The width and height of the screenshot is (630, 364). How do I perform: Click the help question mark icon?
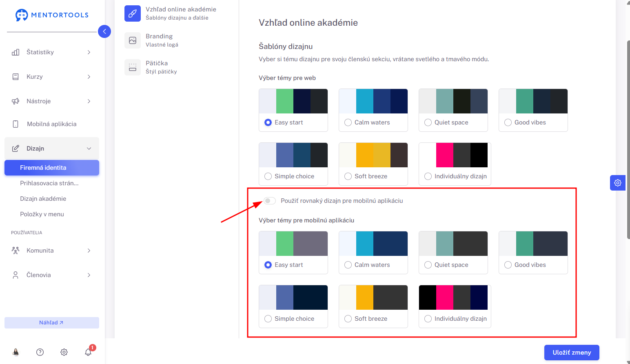point(40,352)
